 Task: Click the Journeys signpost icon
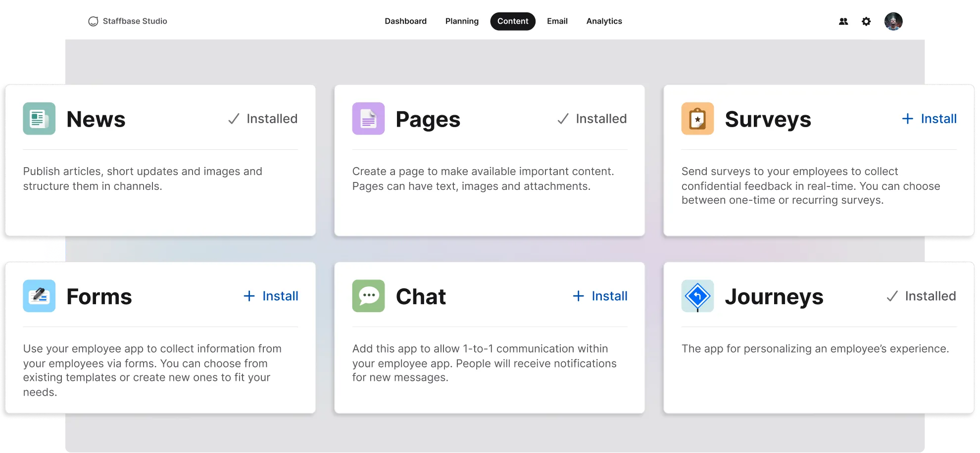(698, 296)
